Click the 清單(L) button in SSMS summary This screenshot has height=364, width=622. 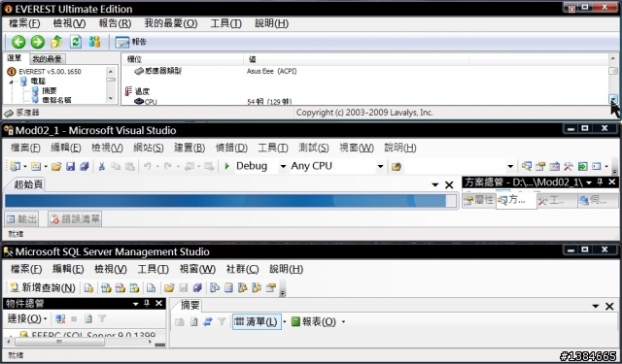tap(257, 321)
